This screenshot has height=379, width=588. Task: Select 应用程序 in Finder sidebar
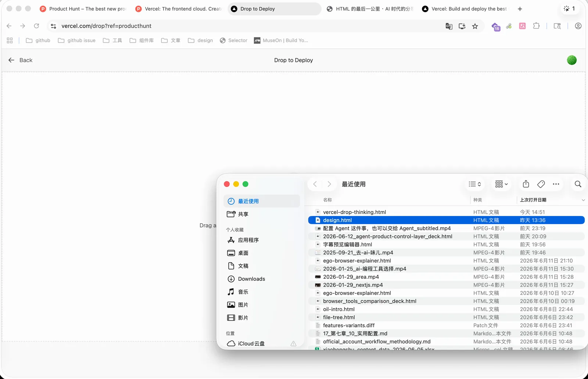[x=262, y=240]
